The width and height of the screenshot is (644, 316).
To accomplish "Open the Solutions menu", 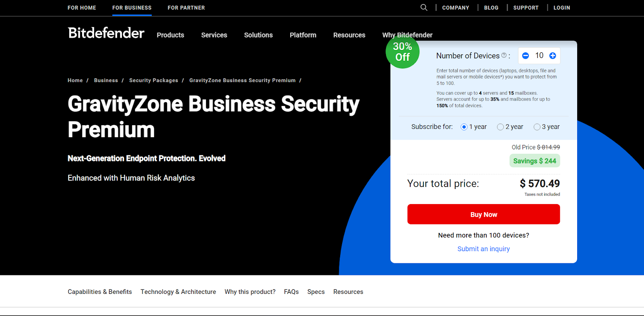I will [x=258, y=35].
